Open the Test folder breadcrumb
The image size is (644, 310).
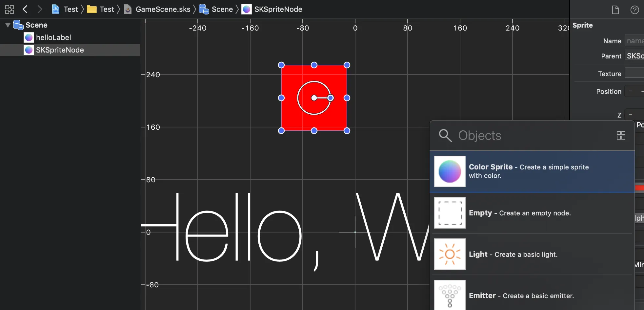tap(100, 9)
